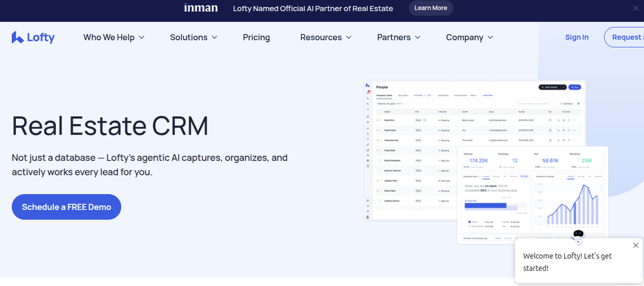
Task: Expand the Company menu
Action: pyautogui.click(x=469, y=37)
